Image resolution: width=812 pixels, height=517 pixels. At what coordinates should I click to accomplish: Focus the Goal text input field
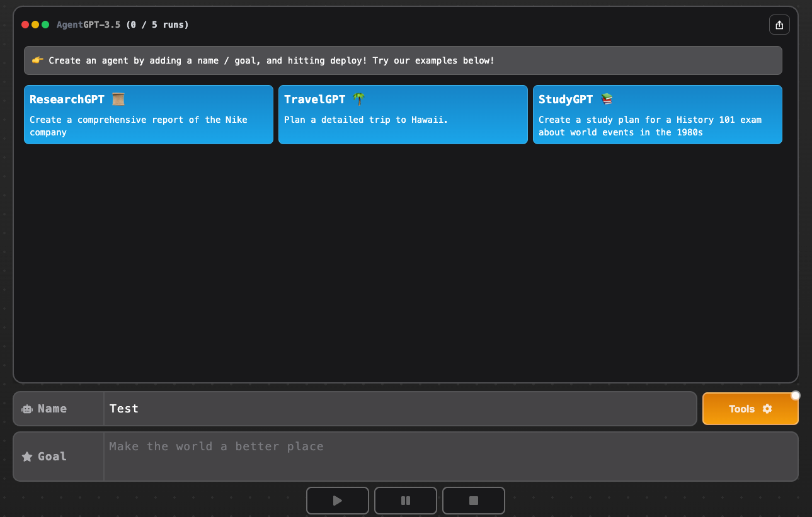[x=450, y=456]
